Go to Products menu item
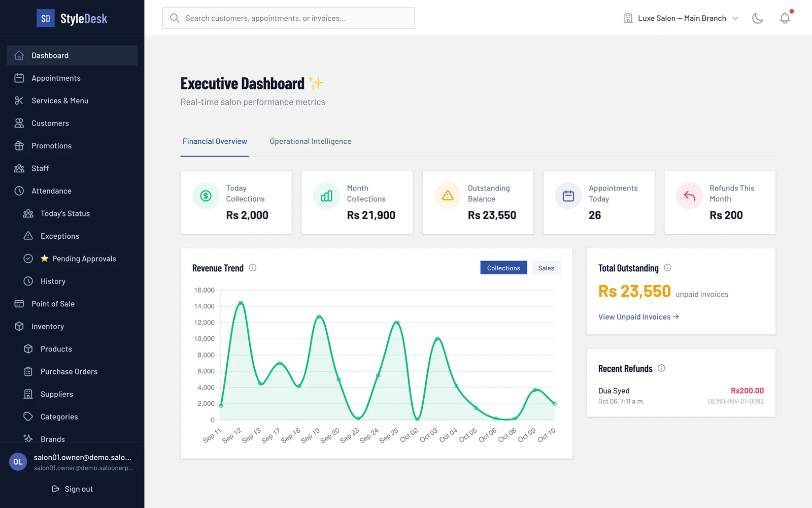 coord(72,349)
